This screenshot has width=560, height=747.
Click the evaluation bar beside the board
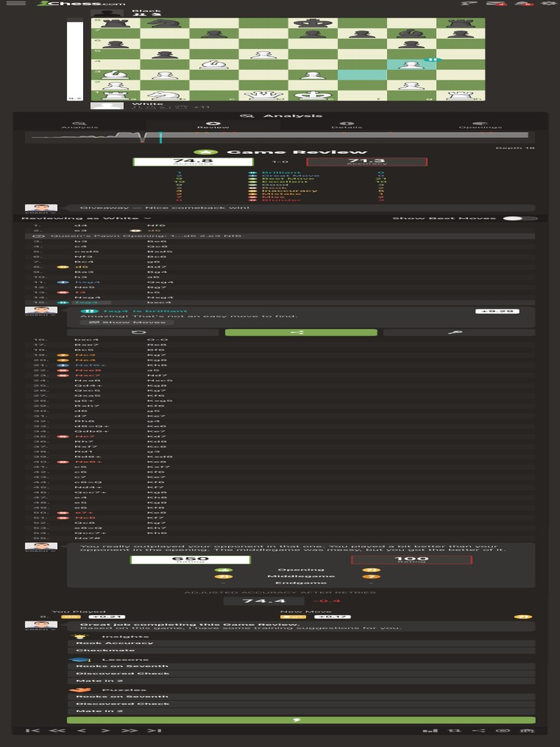(x=75, y=60)
